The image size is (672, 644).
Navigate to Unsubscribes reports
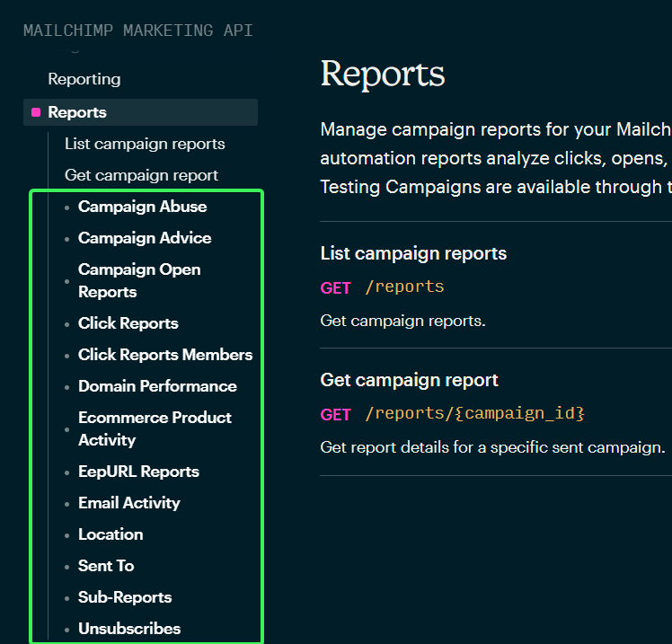[x=129, y=629]
